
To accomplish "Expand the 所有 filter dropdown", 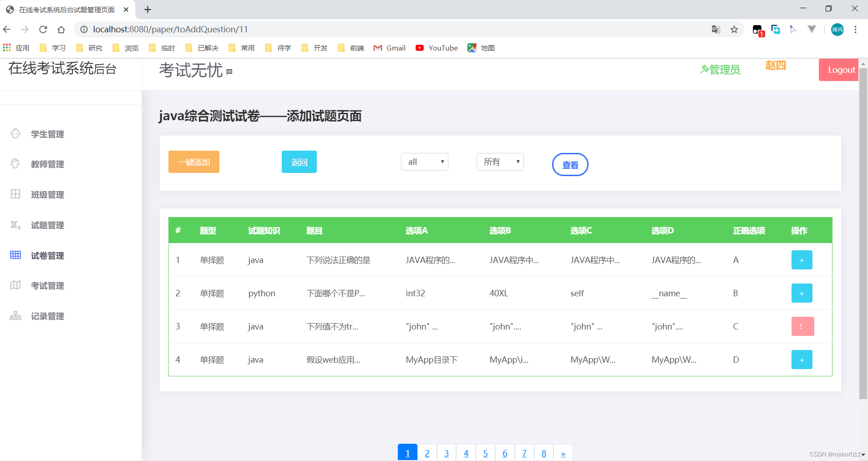I will pyautogui.click(x=500, y=162).
